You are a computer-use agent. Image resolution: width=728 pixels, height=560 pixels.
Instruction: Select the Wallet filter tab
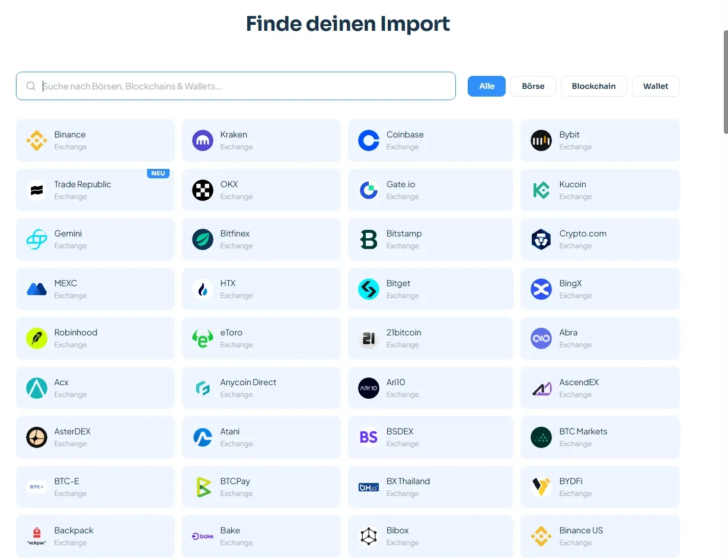[x=656, y=86]
